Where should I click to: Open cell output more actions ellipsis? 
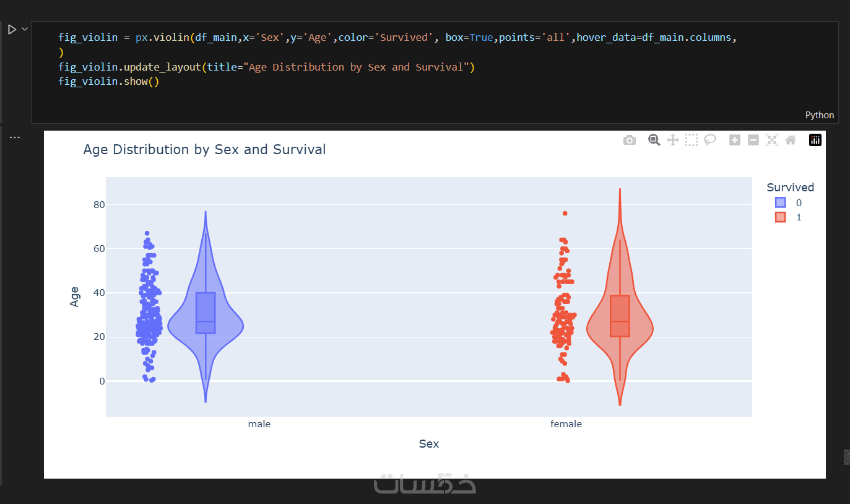(14, 137)
